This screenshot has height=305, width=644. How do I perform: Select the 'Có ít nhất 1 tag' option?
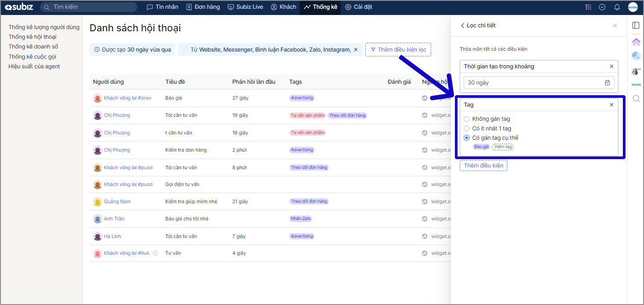(467, 129)
